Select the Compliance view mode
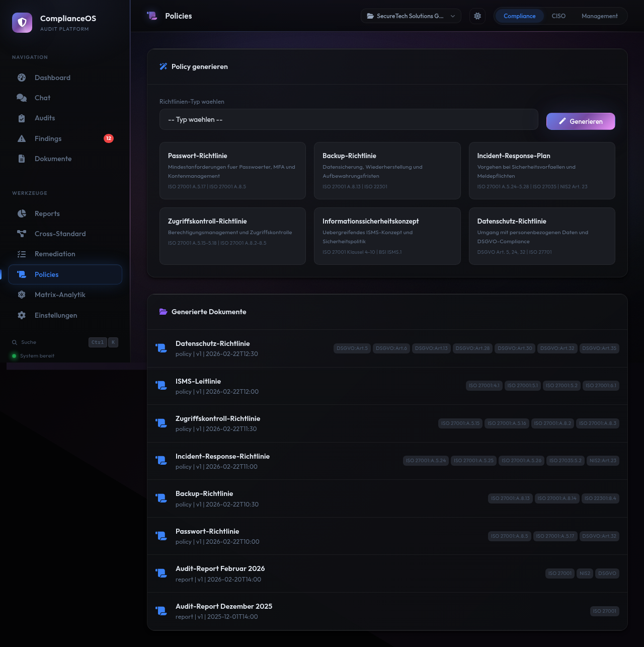The height and width of the screenshot is (647, 644). pos(519,16)
